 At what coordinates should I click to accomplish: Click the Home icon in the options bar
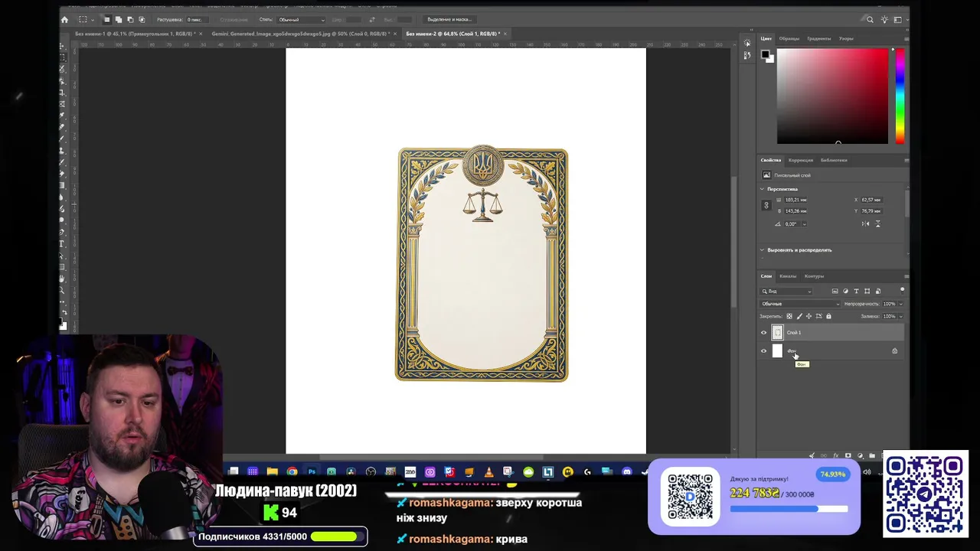64,19
